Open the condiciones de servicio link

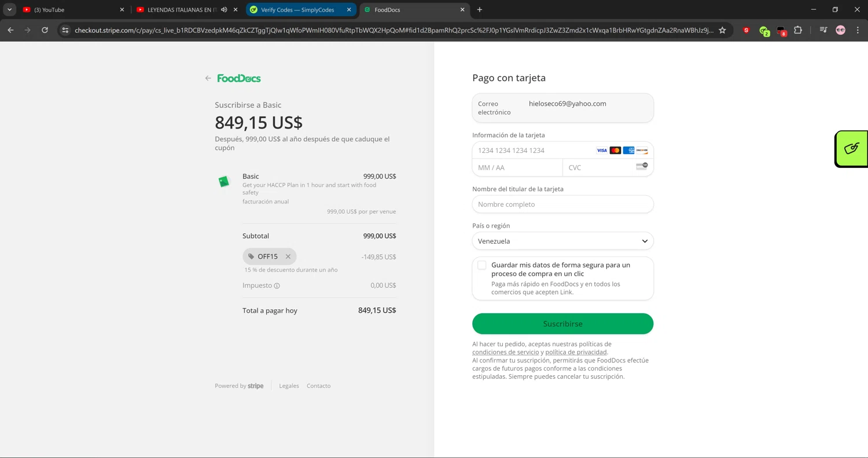point(506,352)
